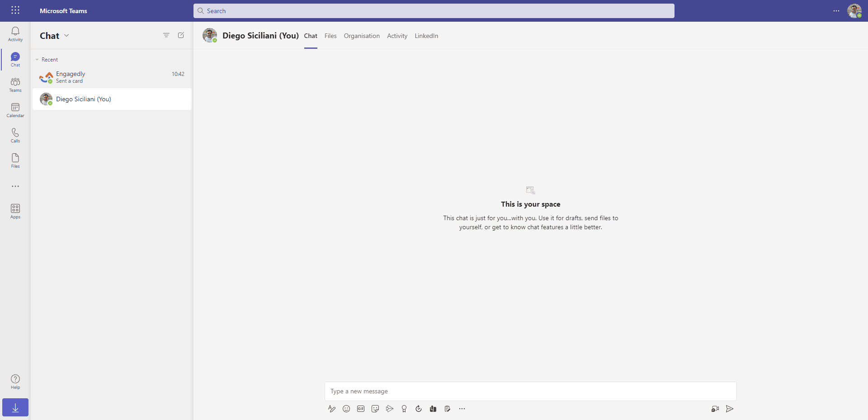This screenshot has width=868, height=420.
Task: Switch to the Activity tab
Action: tap(397, 36)
